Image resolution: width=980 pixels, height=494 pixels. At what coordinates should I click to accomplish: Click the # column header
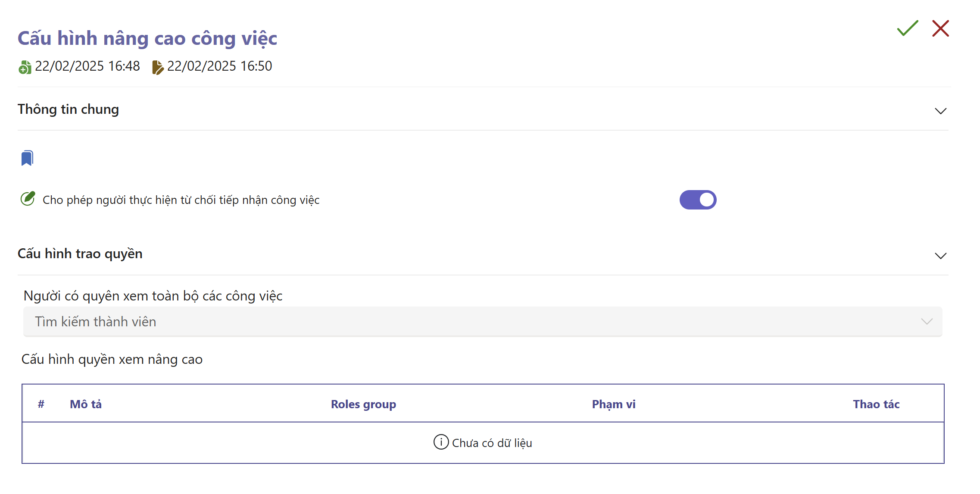pyautogui.click(x=41, y=404)
